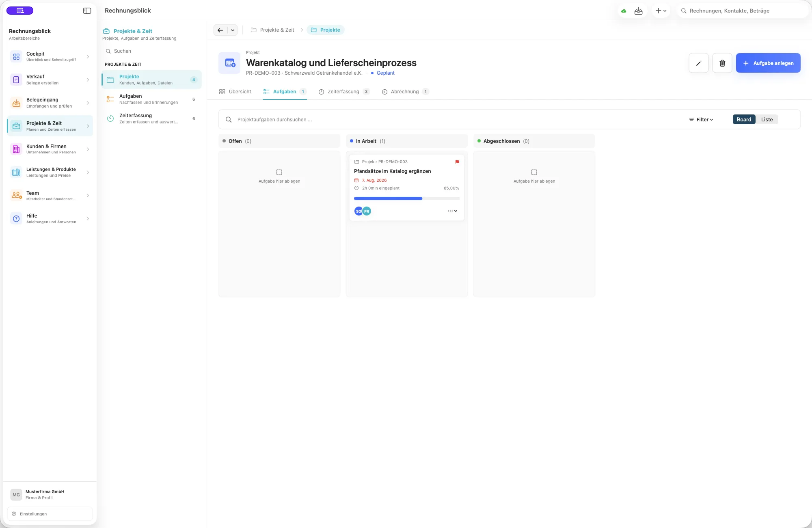Delete project via trash icon
This screenshot has width=812, height=528.
(722, 63)
